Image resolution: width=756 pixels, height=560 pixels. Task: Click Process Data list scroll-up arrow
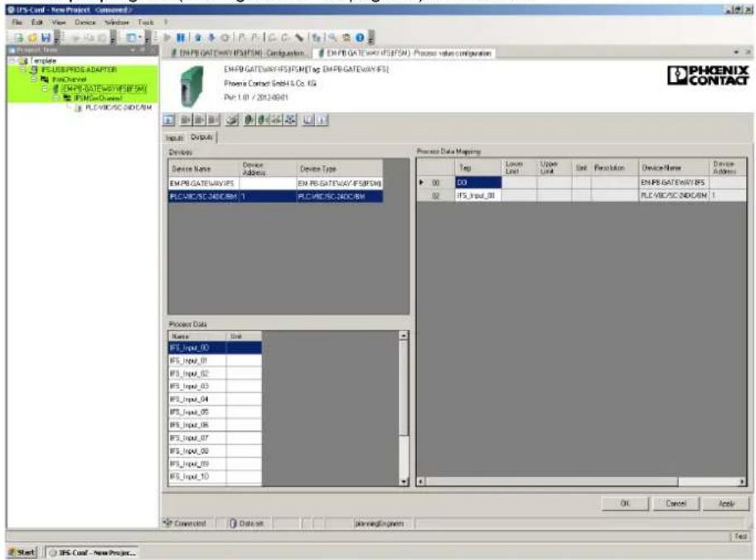(x=404, y=336)
